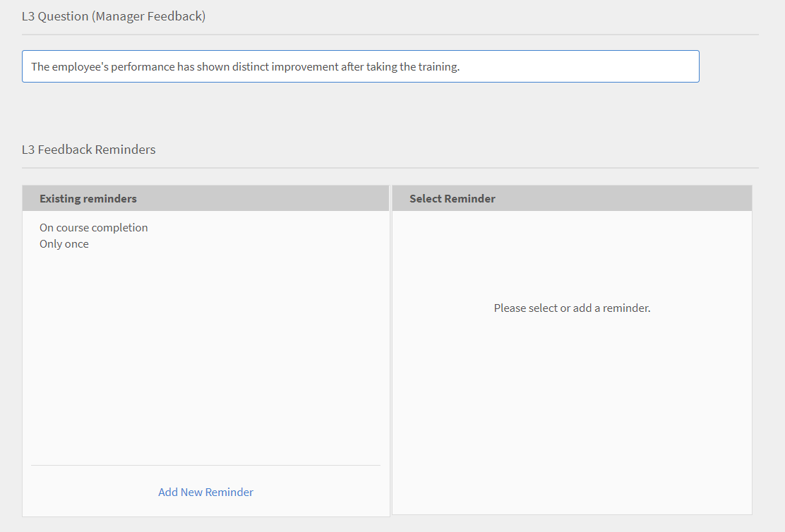Select the second entry under Existing reminders
This screenshot has width=785, height=532.
[x=64, y=243]
